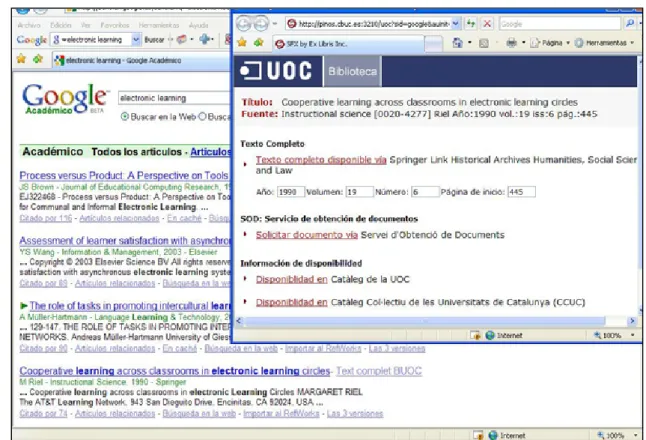646x440 pixels.
Task: Click the security icon in UOC status bar
Action: tap(476, 335)
